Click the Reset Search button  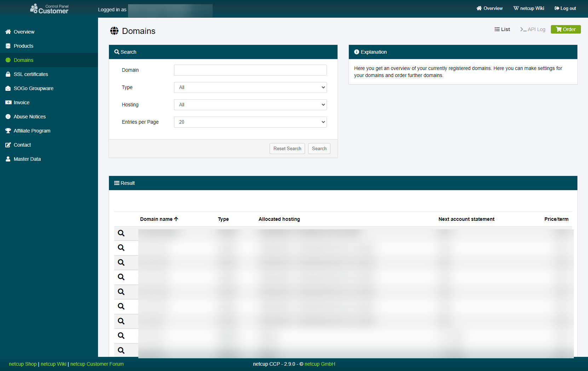[x=287, y=148]
